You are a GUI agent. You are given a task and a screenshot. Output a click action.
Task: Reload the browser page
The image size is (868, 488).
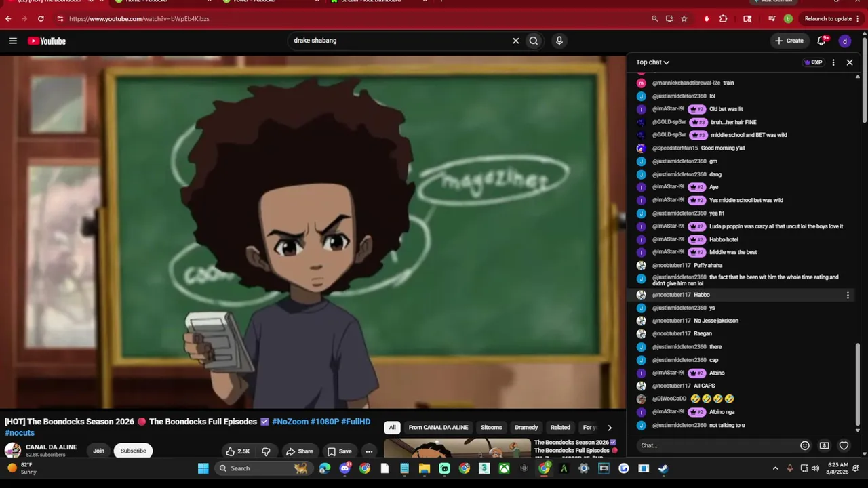pos(41,19)
